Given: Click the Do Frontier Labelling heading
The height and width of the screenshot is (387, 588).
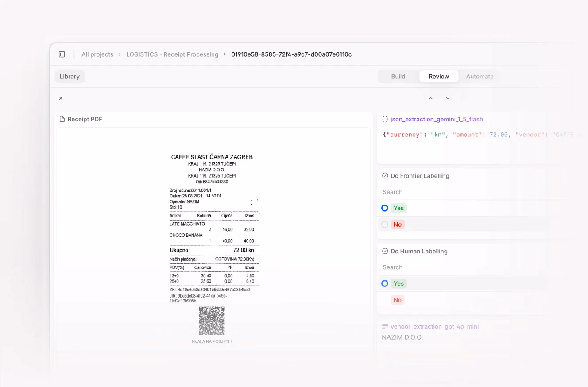Looking at the screenshot, I should pos(420,176).
